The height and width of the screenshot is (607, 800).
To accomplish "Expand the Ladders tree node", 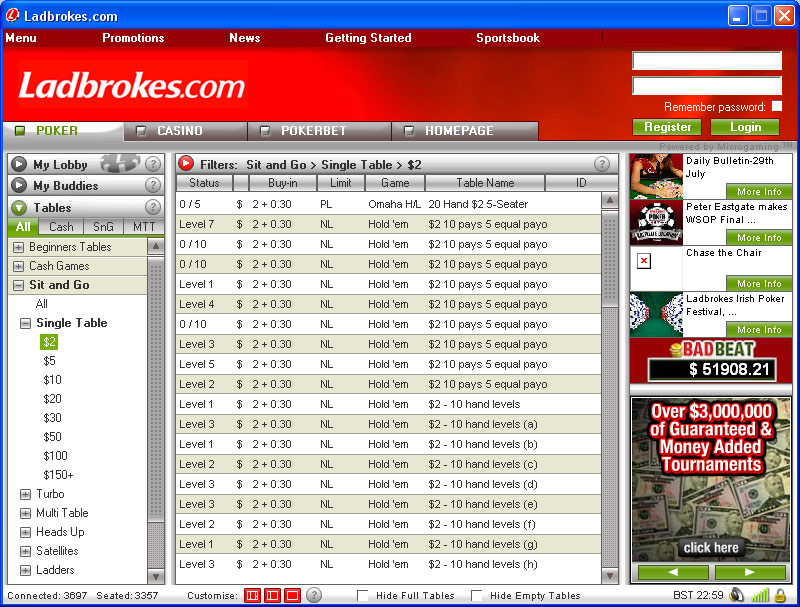I will (x=25, y=570).
